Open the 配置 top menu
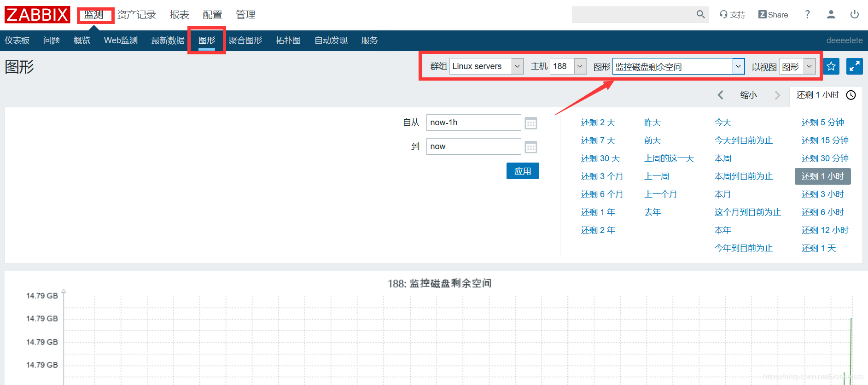The height and width of the screenshot is (385, 868). pyautogui.click(x=212, y=15)
